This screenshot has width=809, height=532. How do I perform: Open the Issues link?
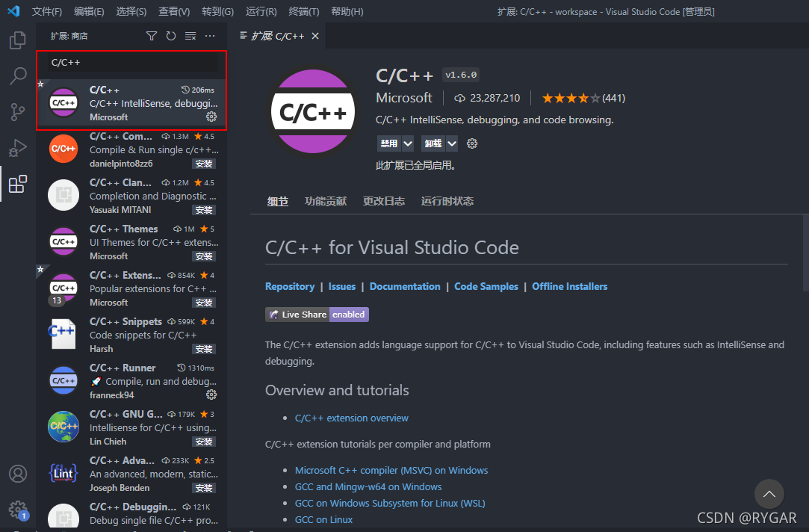(342, 286)
